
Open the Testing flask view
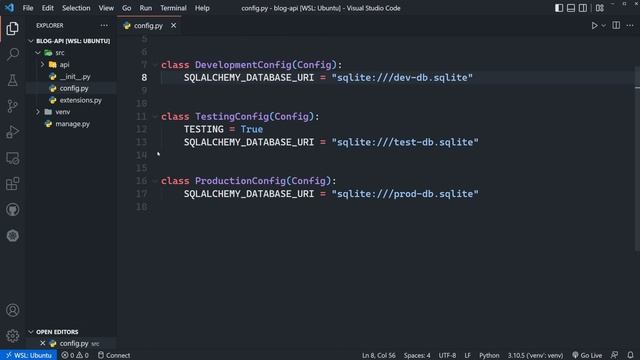tap(13, 80)
